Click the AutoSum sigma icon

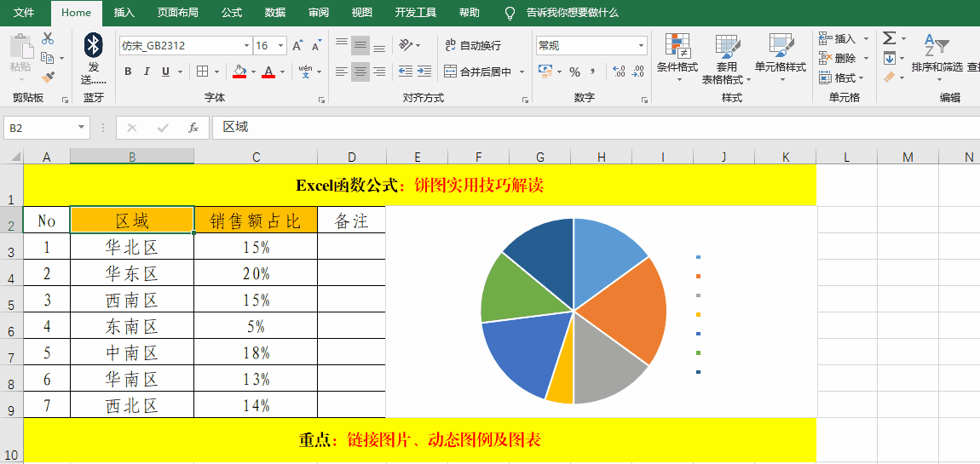(889, 38)
